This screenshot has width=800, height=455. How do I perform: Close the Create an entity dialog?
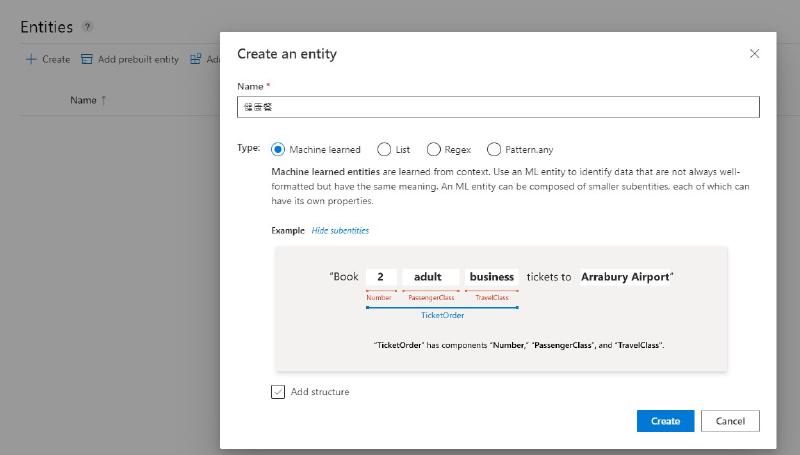(x=754, y=54)
